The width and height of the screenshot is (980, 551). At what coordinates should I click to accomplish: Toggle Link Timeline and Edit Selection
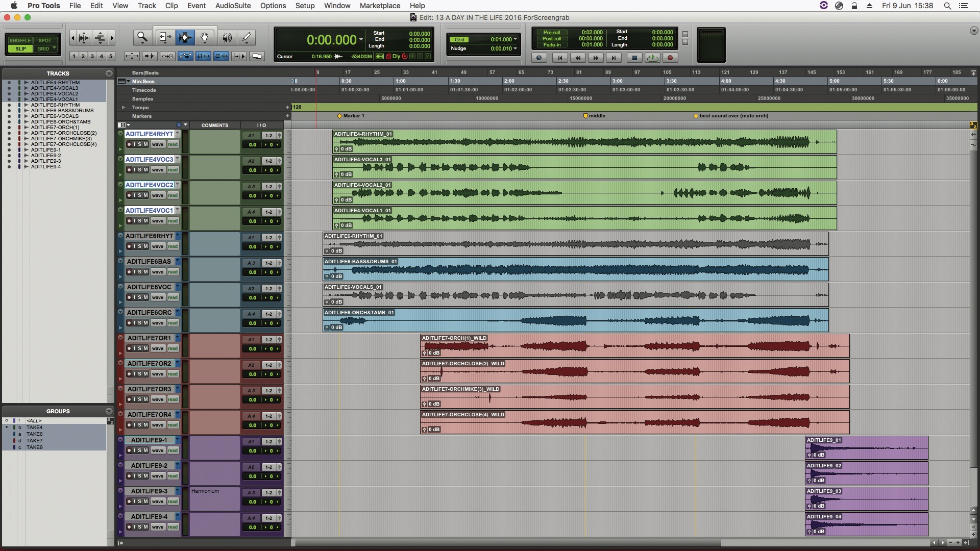(203, 56)
